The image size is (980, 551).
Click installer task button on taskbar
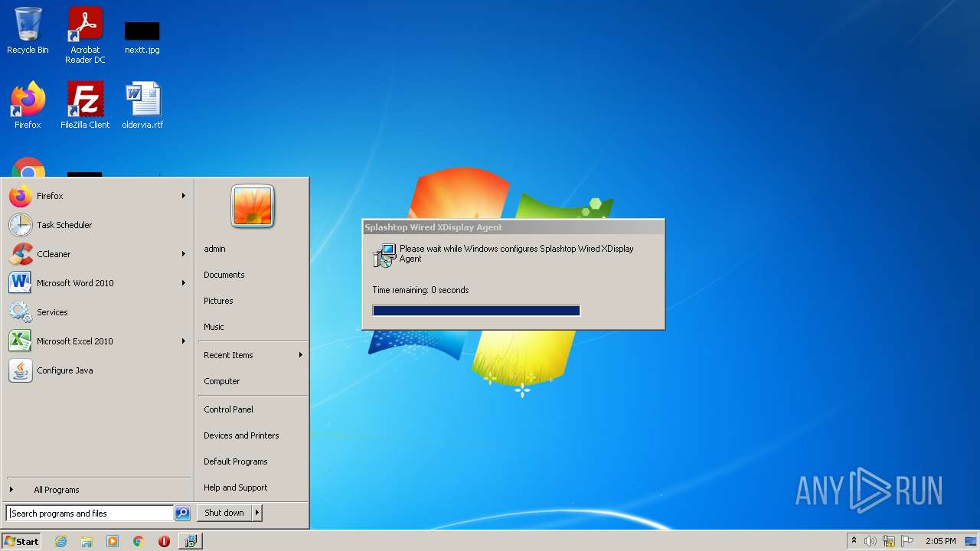click(x=190, y=541)
